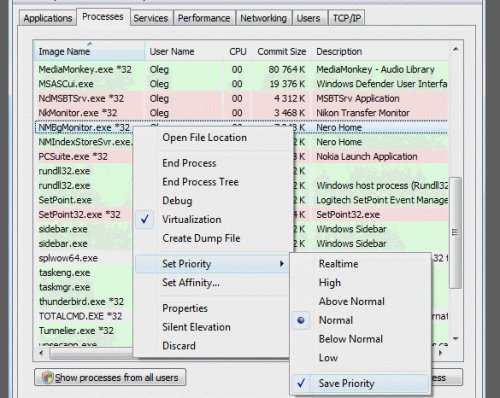Toggle the Save Priority checkmark option
The height and width of the screenshot is (398, 500).
click(360, 383)
